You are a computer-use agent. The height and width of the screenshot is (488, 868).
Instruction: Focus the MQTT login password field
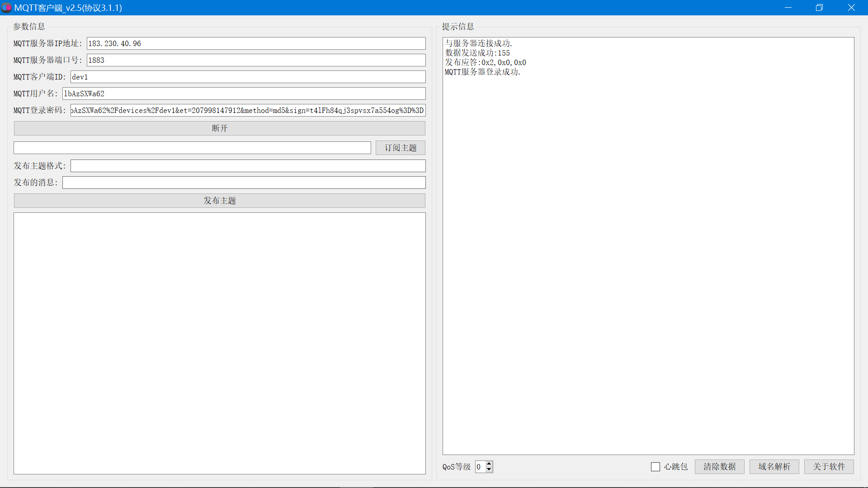(248, 110)
